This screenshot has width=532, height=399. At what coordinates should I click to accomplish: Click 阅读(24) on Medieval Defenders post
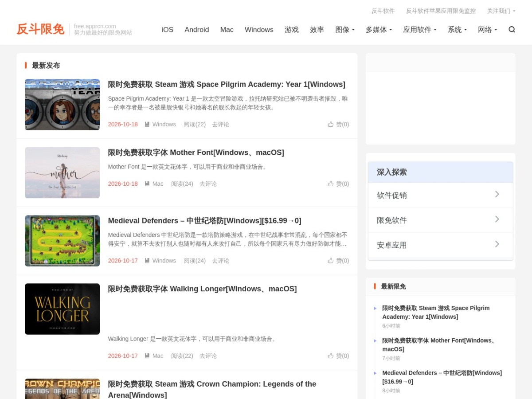coord(195,261)
